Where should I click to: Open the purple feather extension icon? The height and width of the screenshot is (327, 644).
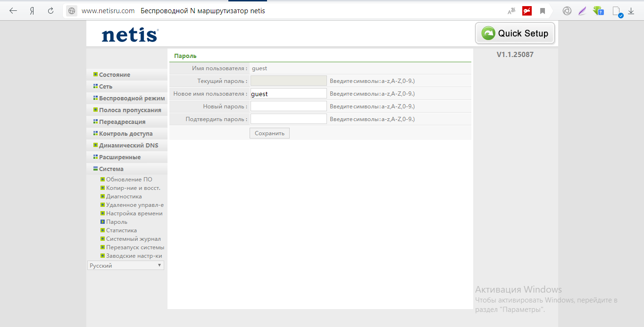pyautogui.click(x=583, y=11)
